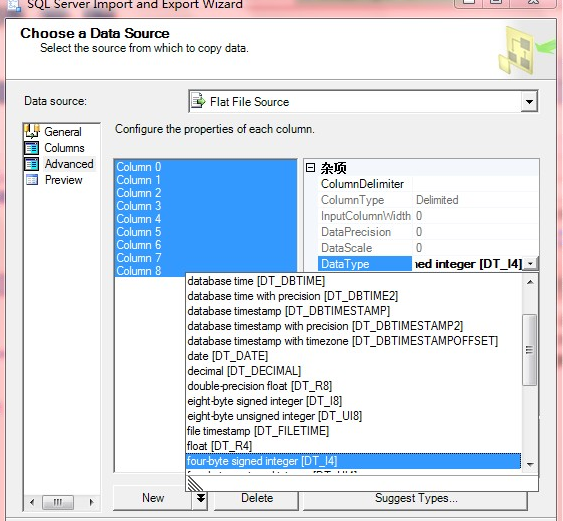563x521 pixels.
Task: Click the Preview page icon
Action: click(x=32, y=180)
